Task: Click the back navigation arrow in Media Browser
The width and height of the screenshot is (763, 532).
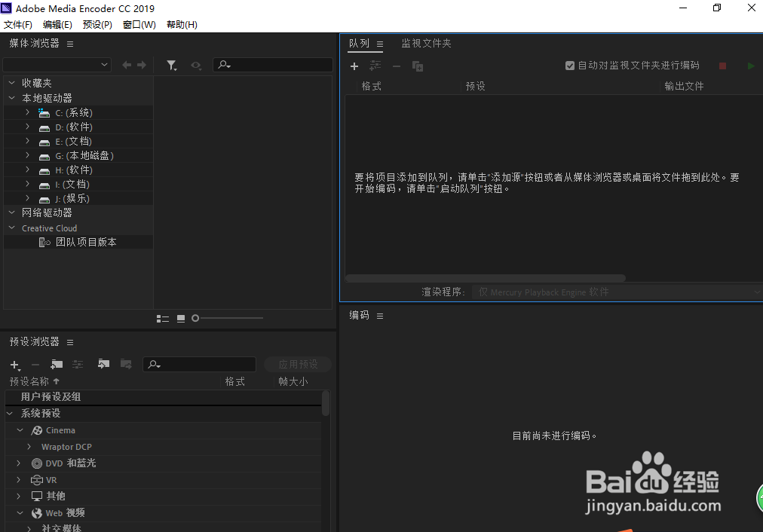Action: tap(127, 65)
